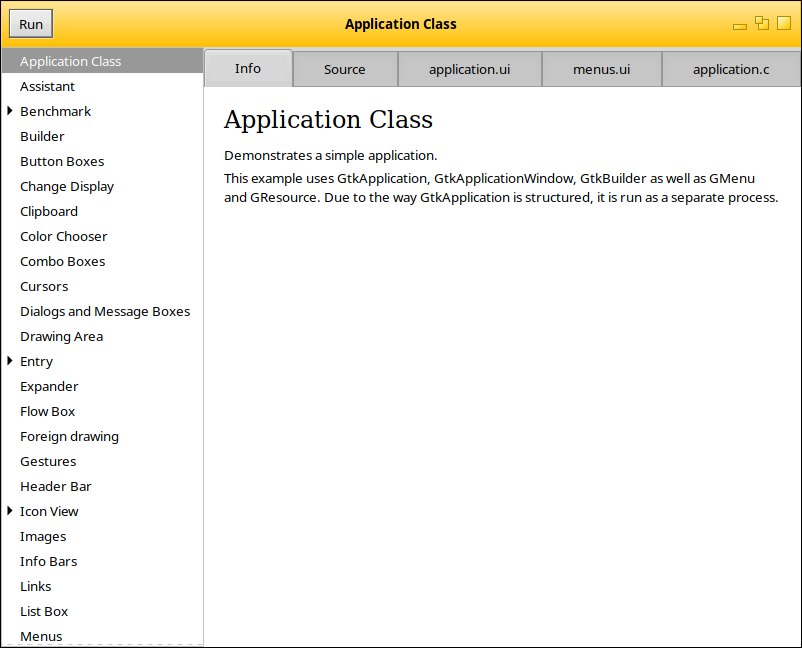The width and height of the screenshot is (802, 648).
Task: Click the paragraph mentioning GtkApplicationWindow
Action: tap(501, 188)
